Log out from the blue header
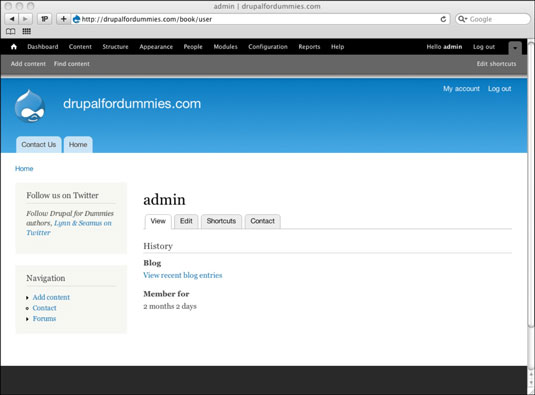This screenshot has width=535, height=395. [500, 89]
